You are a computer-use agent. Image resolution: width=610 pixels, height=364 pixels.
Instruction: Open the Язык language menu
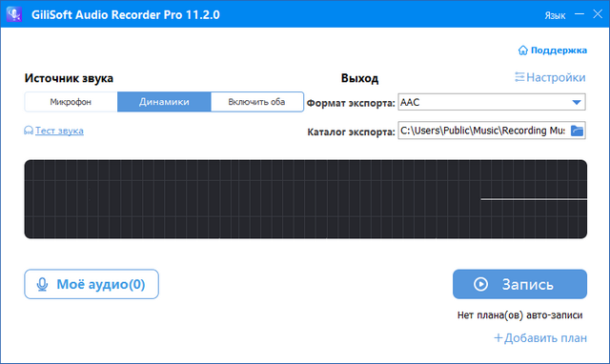555,15
